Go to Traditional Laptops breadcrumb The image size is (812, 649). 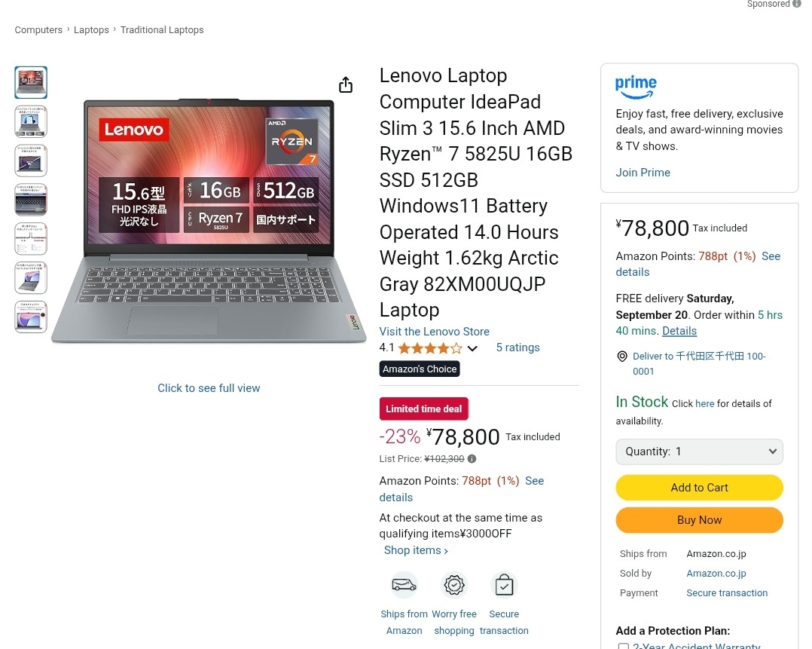point(162,30)
